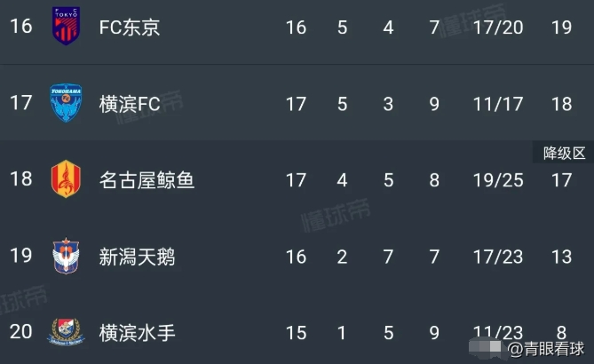Image resolution: width=594 pixels, height=364 pixels.
Task: Open 新潟天鹅 team name
Action: coord(137,257)
